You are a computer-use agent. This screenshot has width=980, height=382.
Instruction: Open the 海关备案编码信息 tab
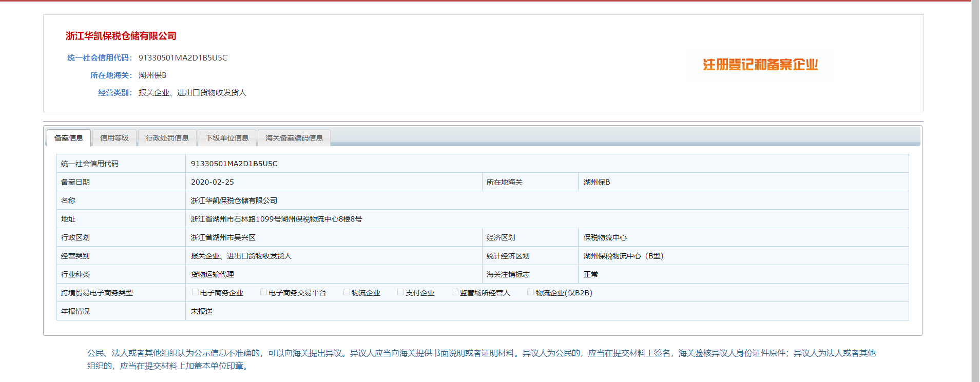pyautogui.click(x=294, y=138)
